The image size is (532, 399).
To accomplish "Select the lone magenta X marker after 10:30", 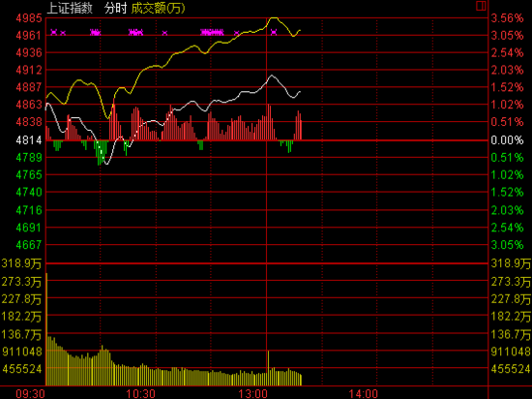I will [x=164, y=33].
